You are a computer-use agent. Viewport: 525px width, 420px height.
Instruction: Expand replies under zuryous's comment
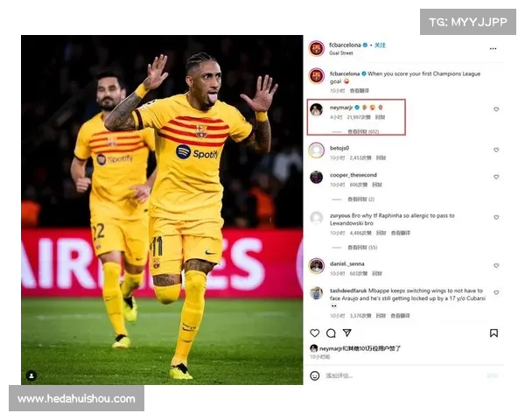click(x=362, y=248)
